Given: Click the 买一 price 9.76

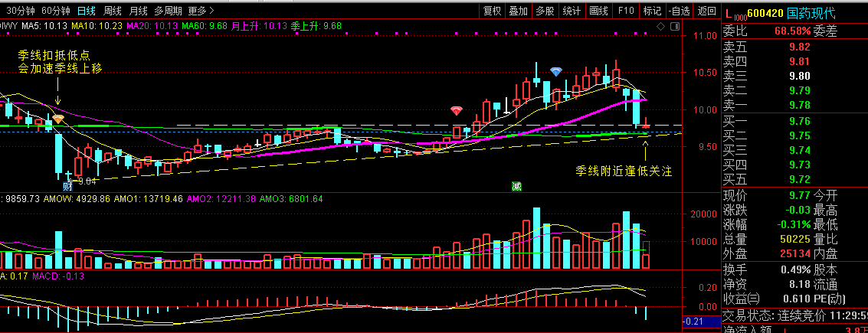Looking at the screenshot, I should pyautogui.click(x=799, y=122).
